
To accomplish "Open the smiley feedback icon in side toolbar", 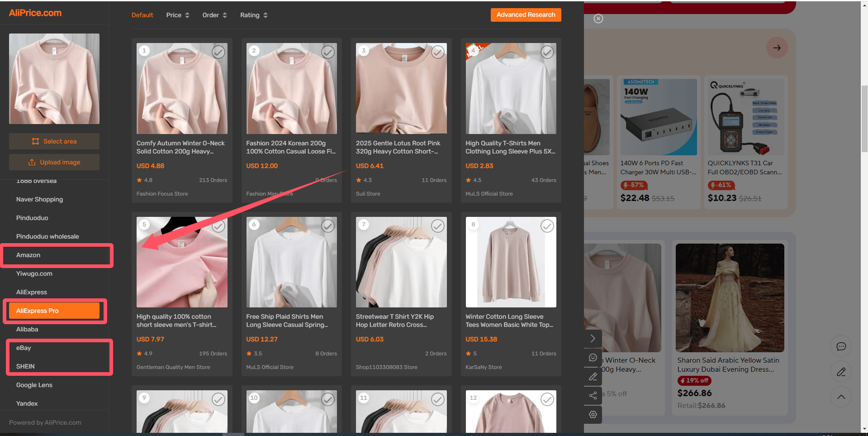I will coord(593,358).
